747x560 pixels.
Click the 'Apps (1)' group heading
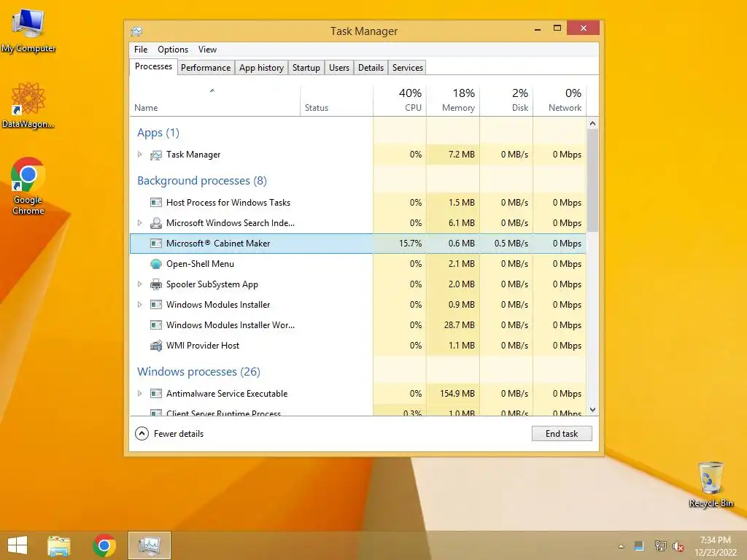(158, 133)
